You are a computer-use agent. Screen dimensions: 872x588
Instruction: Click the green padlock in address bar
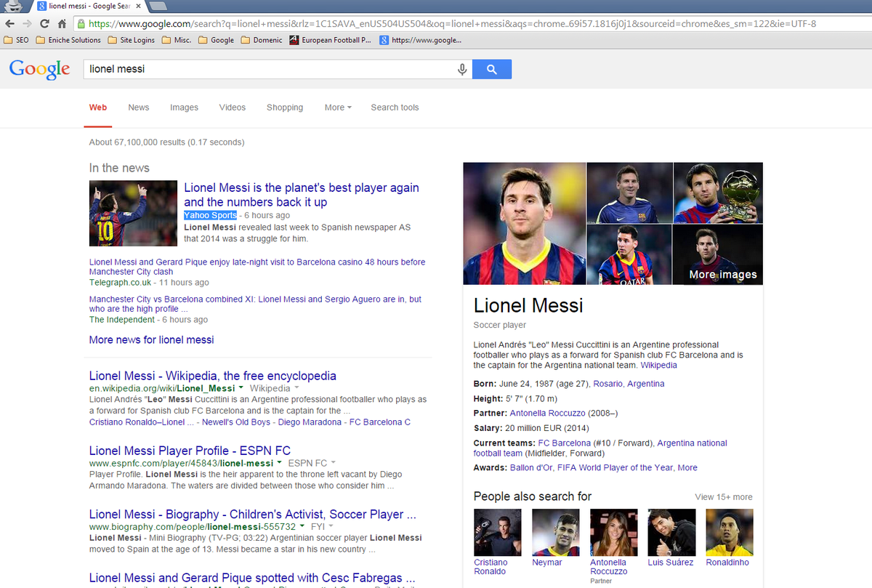click(x=82, y=23)
